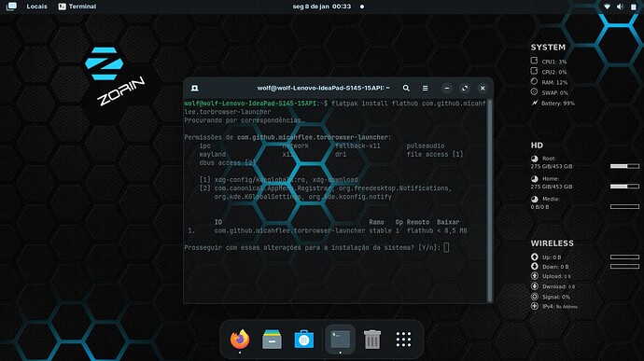Click the Root 275 GiB/453 GiB reading
Viewport: 644px width, 361px height.
point(552,166)
